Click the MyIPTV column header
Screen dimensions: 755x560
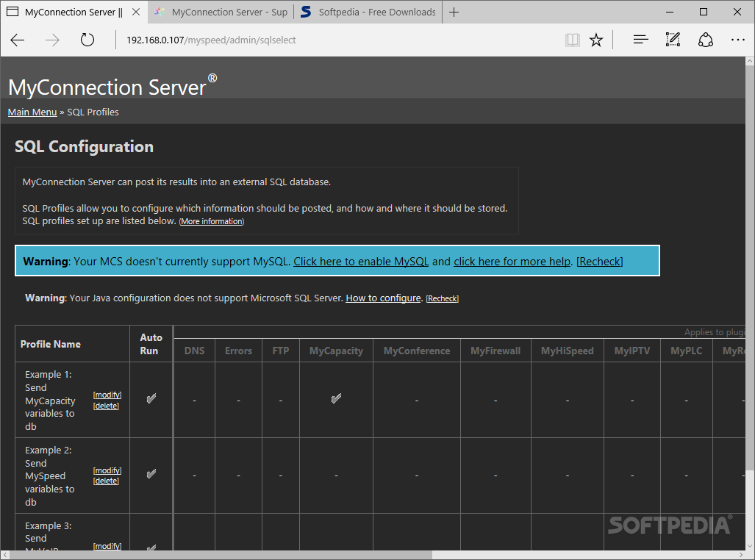632,351
